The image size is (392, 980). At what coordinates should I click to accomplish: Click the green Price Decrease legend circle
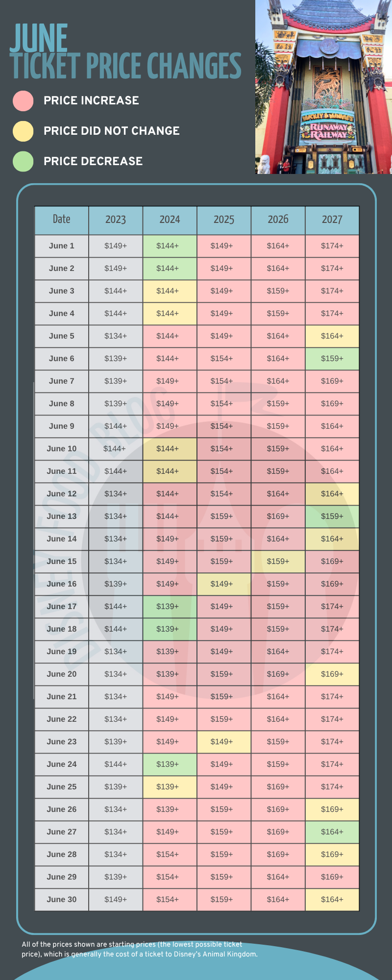[x=23, y=162]
